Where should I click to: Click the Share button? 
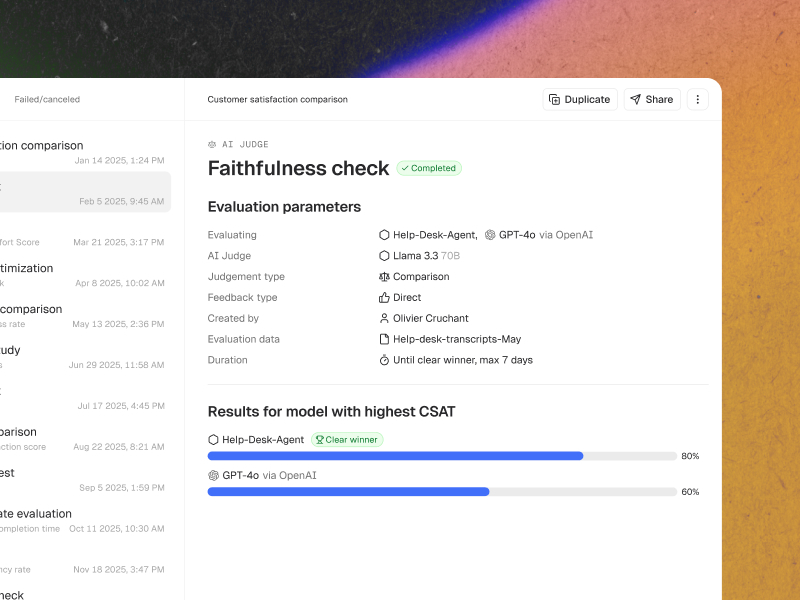pos(652,99)
